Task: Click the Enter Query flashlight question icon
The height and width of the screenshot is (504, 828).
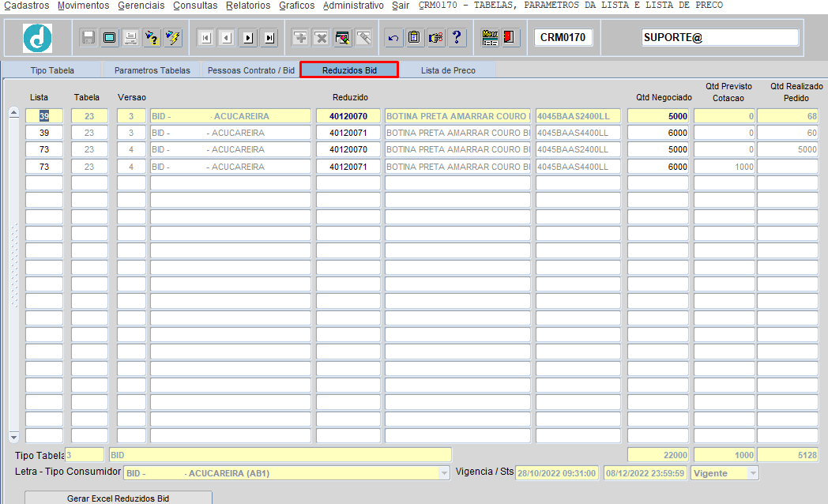Action: [x=152, y=37]
